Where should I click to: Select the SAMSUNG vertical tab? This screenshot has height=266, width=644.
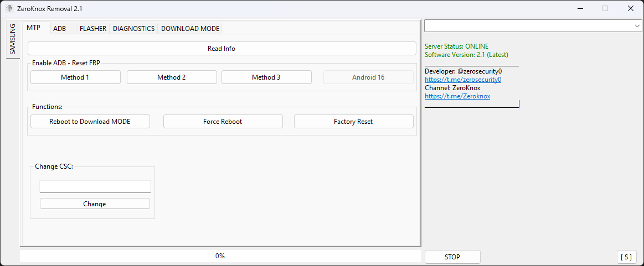(13, 39)
